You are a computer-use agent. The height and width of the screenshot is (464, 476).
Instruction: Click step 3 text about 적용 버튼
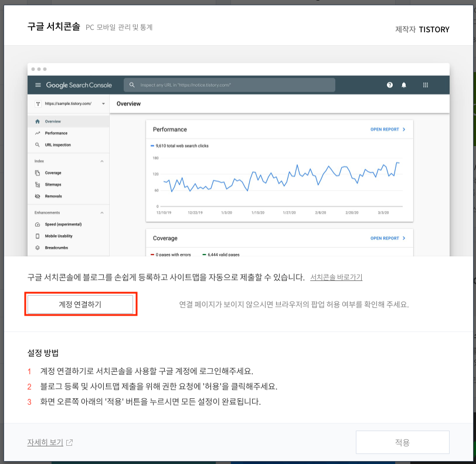point(151,402)
